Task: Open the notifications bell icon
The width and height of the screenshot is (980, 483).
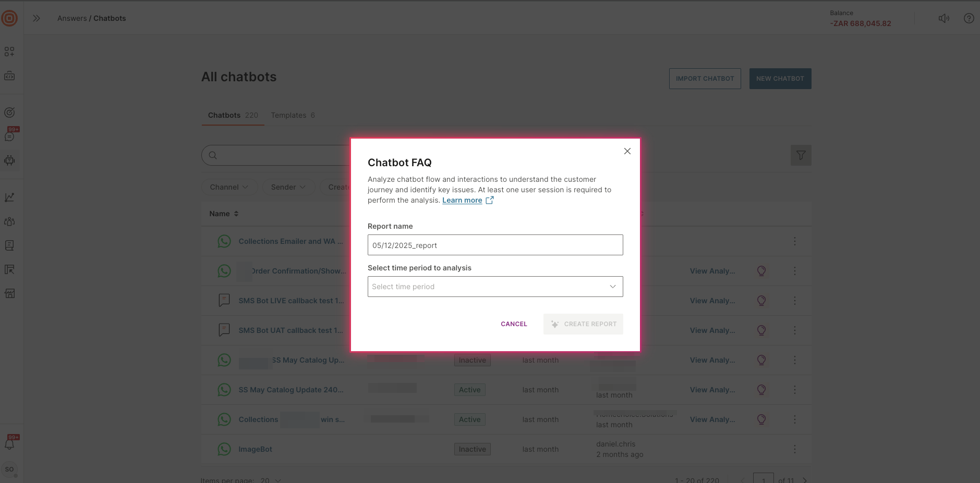Action: tap(9, 444)
